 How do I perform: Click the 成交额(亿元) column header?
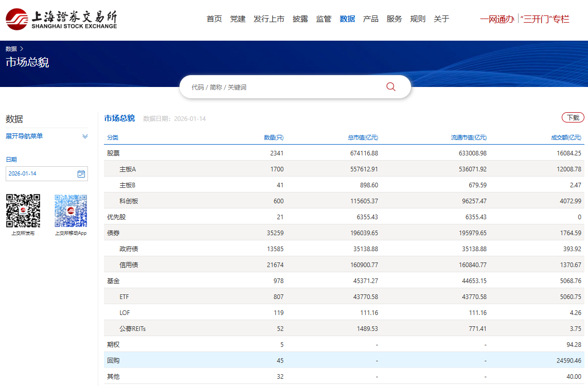coord(566,137)
